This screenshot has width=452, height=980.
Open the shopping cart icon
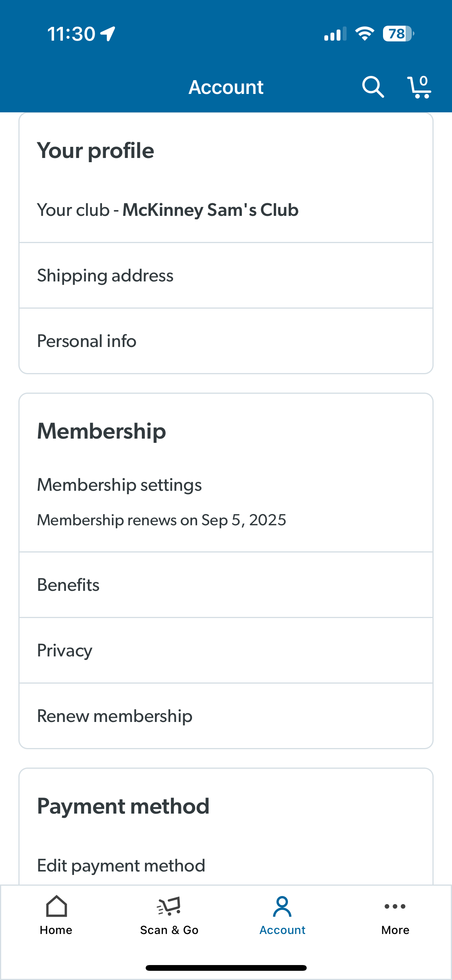tap(419, 87)
